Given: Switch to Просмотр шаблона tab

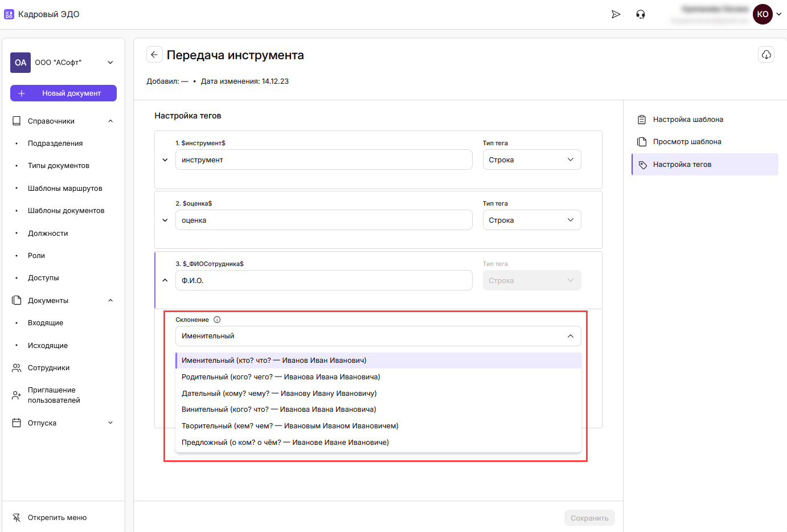Looking at the screenshot, I should pyautogui.click(x=687, y=142).
